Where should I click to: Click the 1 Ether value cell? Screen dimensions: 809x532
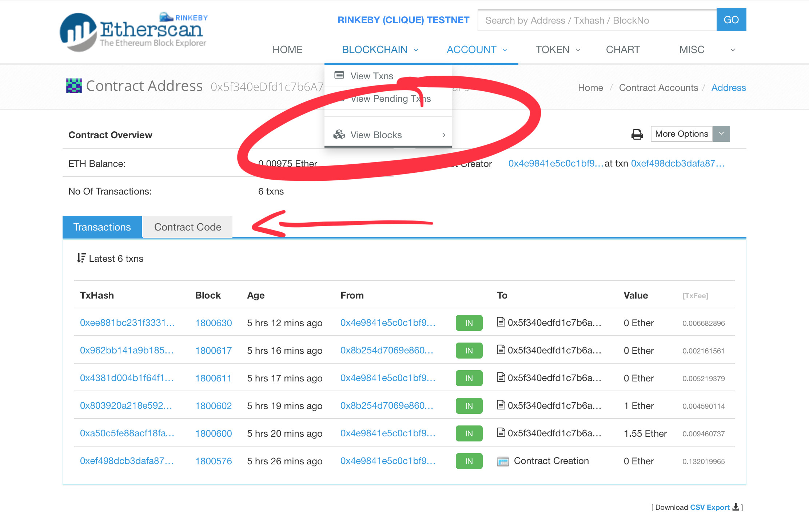tap(638, 406)
